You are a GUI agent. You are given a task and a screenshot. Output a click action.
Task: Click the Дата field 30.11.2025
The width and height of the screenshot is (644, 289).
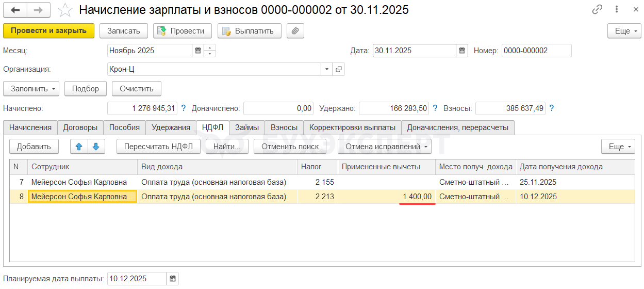415,51
